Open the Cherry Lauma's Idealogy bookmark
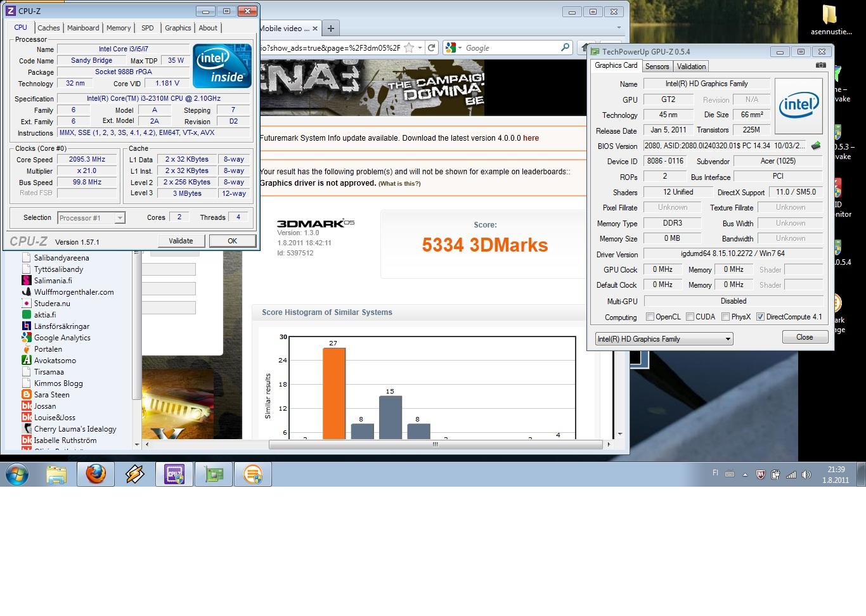Screen dimensions: 866x616 (x=75, y=429)
